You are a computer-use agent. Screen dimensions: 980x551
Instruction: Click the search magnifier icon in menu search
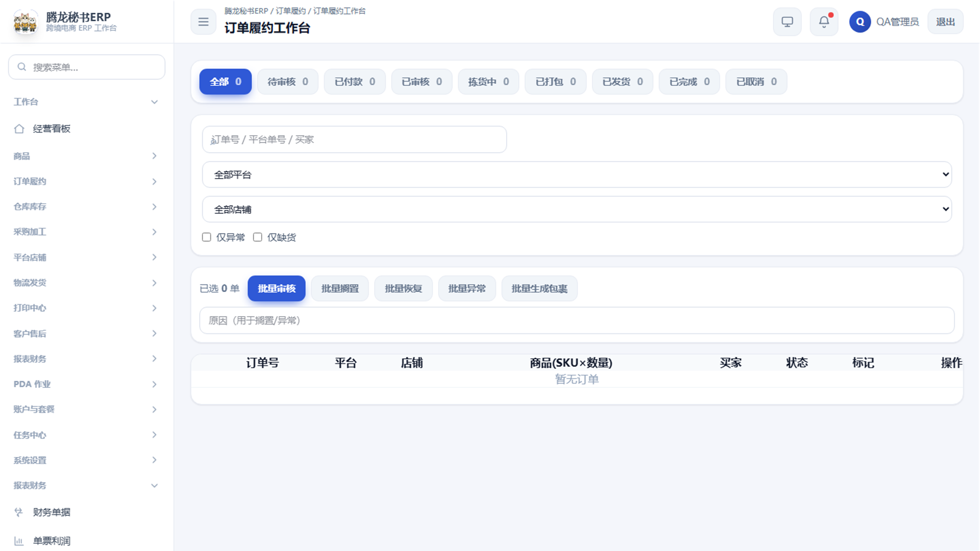(22, 67)
